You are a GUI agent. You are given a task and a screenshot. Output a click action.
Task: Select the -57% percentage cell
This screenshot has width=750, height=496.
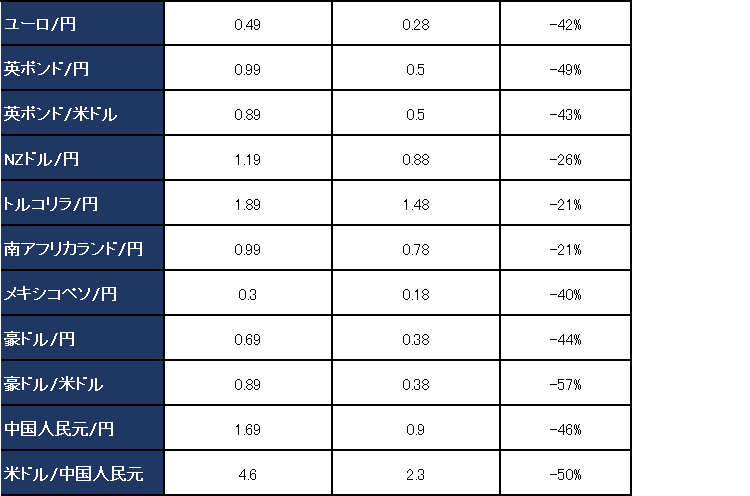565,384
